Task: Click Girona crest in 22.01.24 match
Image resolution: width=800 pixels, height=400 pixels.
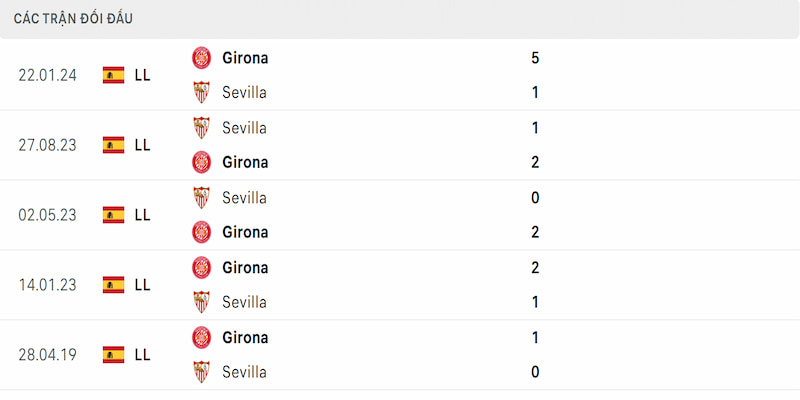Action: tap(202, 58)
